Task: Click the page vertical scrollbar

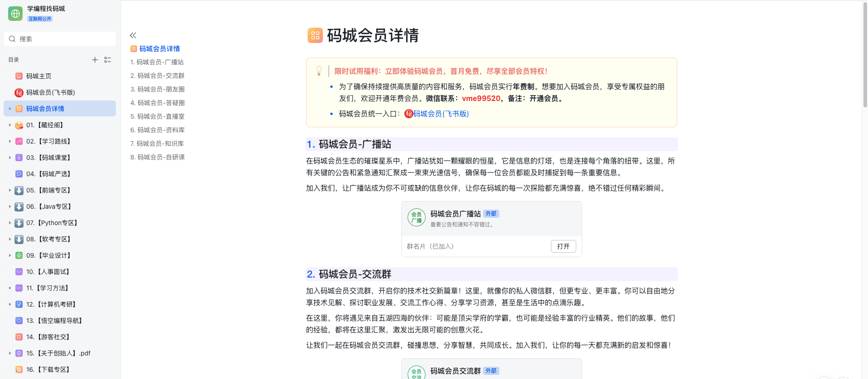Action: click(865, 54)
